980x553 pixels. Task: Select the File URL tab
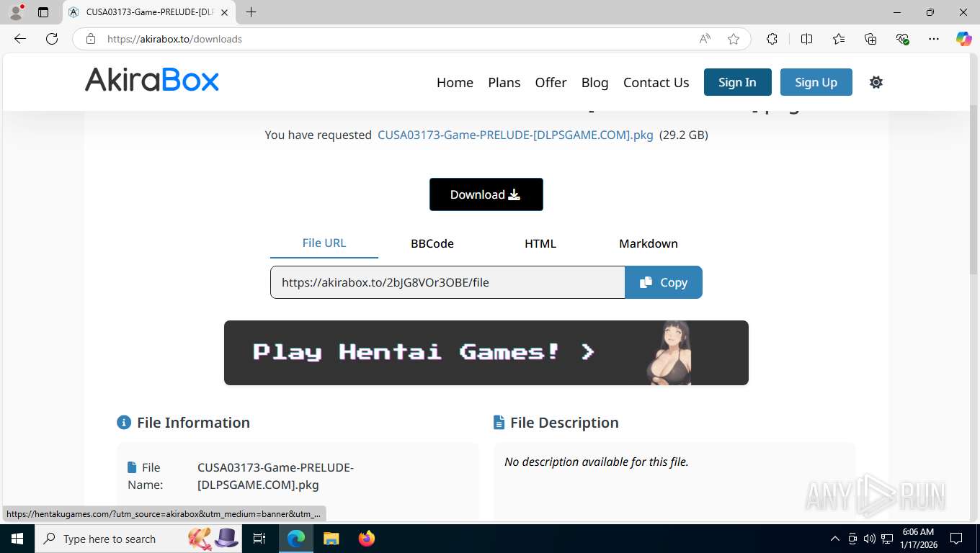(x=324, y=243)
